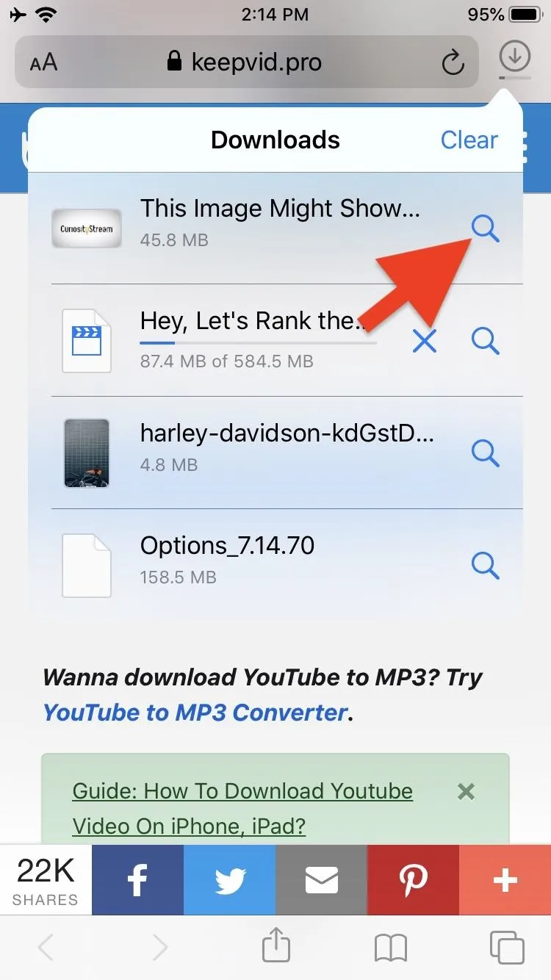Image resolution: width=551 pixels, height=980 pixels.
Task: Open the harley-davidson image thumbnail
Action: (x=87, y=453)
